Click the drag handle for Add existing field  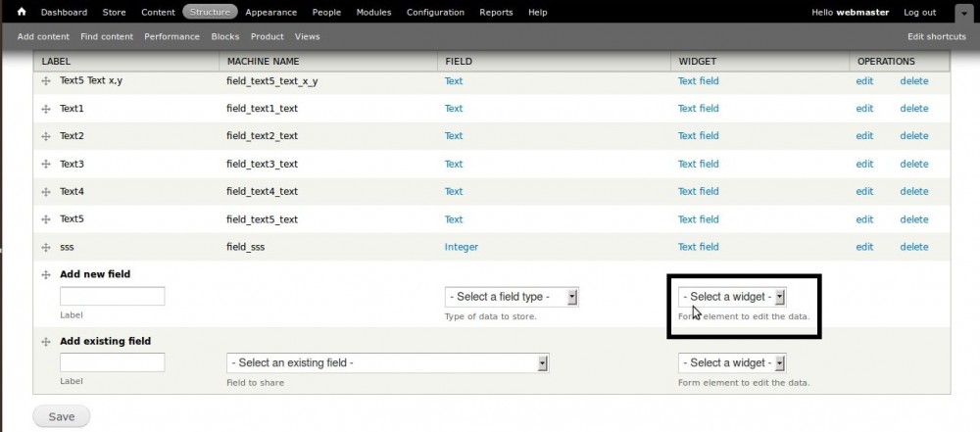coord(46,342)
